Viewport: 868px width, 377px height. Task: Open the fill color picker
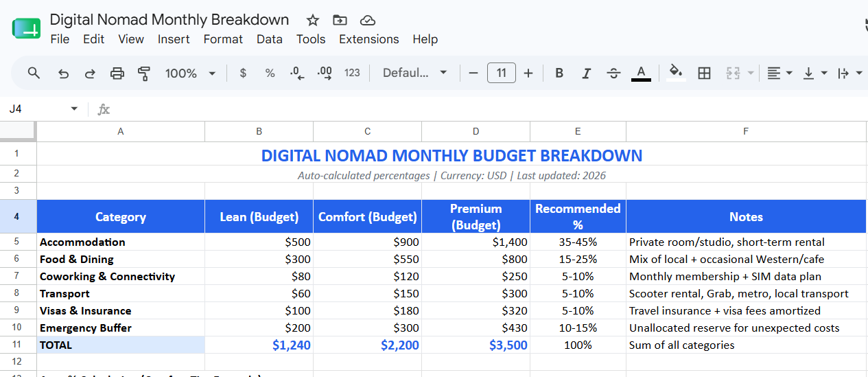[x=676, y=73]
